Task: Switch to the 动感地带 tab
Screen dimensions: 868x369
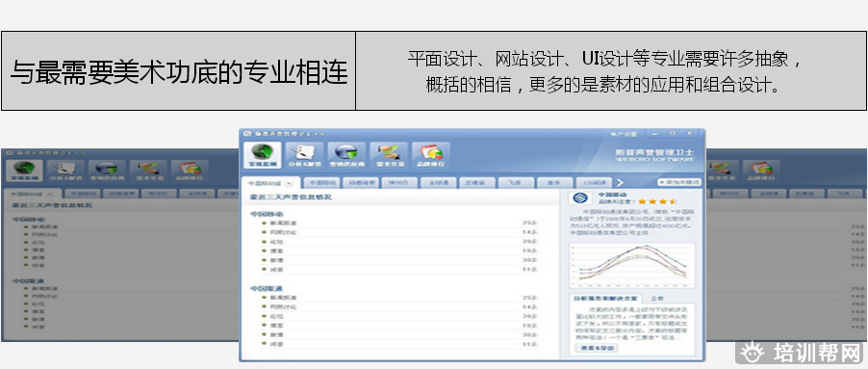Action: pos(360,182)
